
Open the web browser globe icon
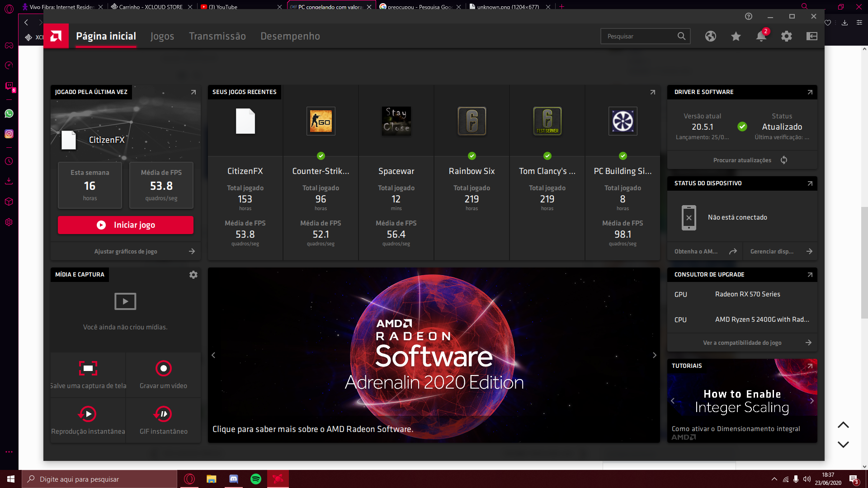pyautogui.click(x=711, y=36)
